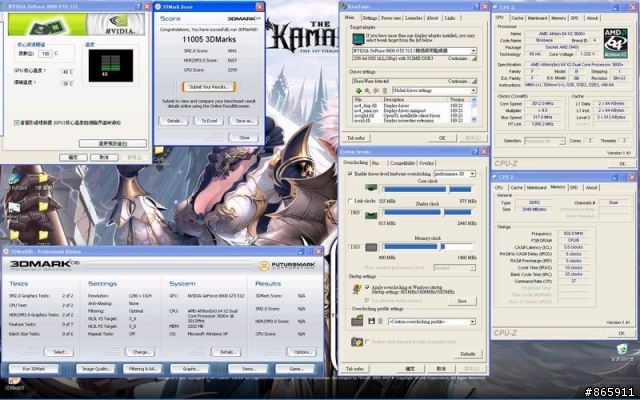This screenshot has width=640, height=400.
Task: Open the Compatibility tab in System tweaks
Action: pos(402,163)
